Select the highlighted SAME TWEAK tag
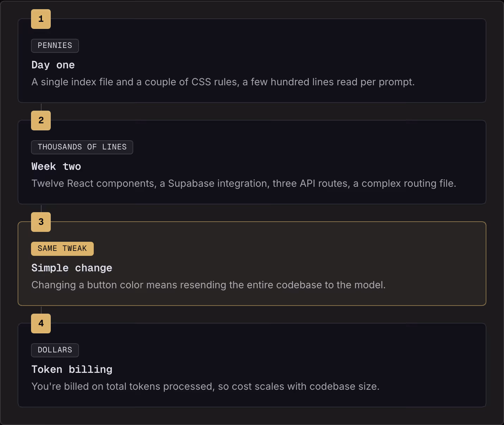This screenshot has height=425, width=504. click(62, 249)
